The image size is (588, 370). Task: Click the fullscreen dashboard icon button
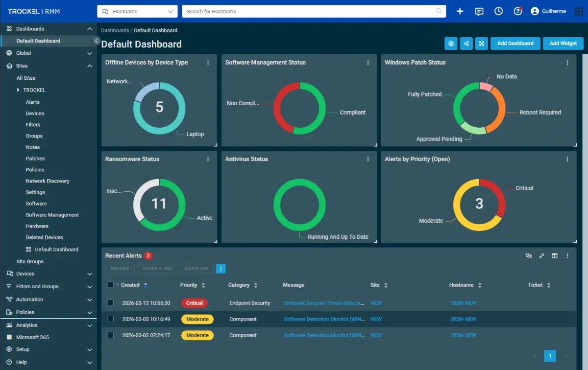coord(482,44)
